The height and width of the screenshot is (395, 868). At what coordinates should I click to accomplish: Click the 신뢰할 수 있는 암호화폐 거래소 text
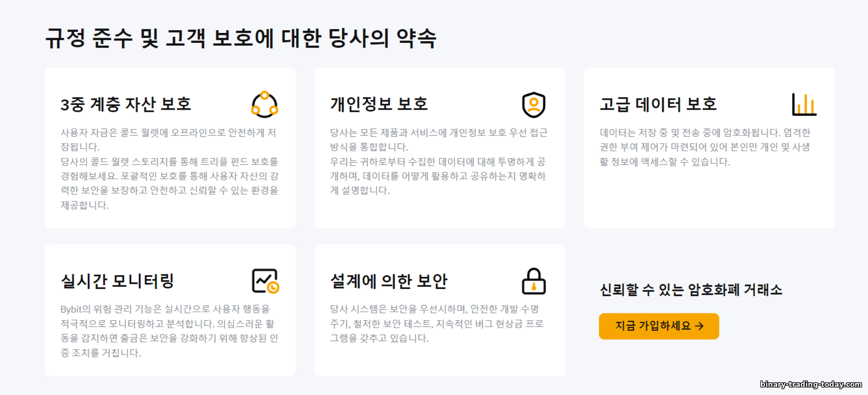pos(691,290)
